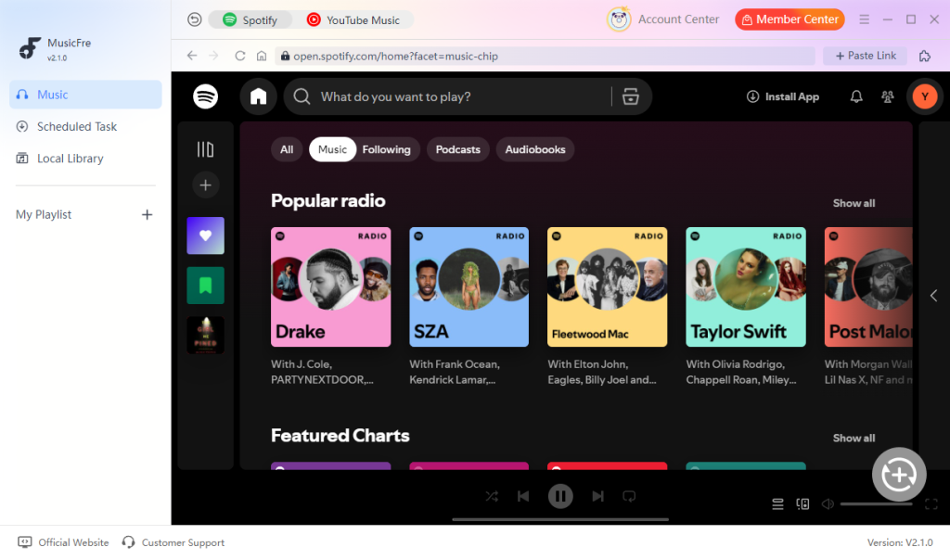Click the Spotify Home button
950x560 pixels.
point(258,96)
